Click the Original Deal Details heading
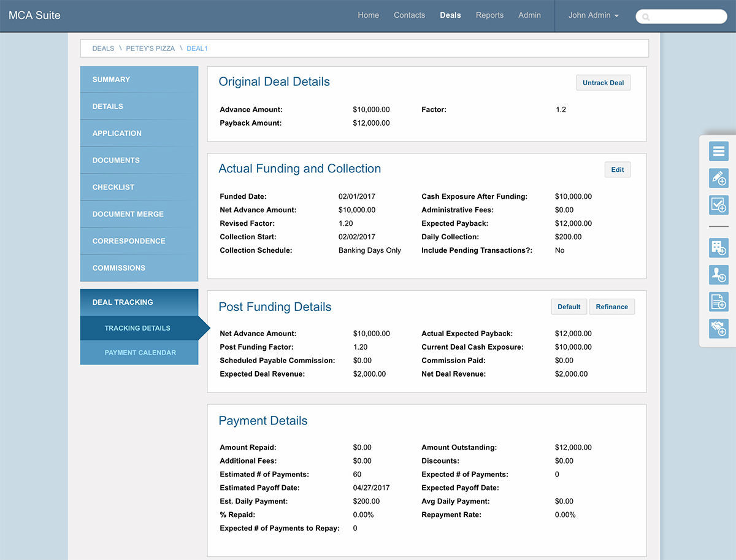This screenshot has height=560, width=736. point(274,82)
